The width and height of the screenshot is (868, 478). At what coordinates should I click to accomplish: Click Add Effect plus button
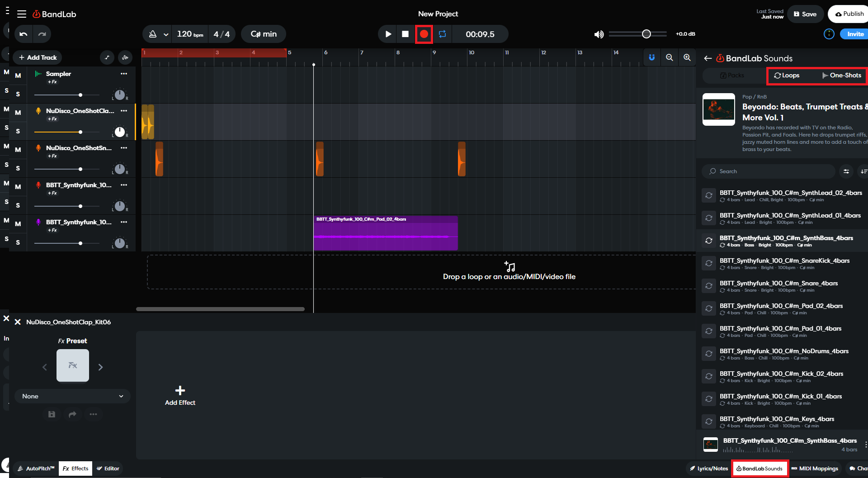point(180,391)
